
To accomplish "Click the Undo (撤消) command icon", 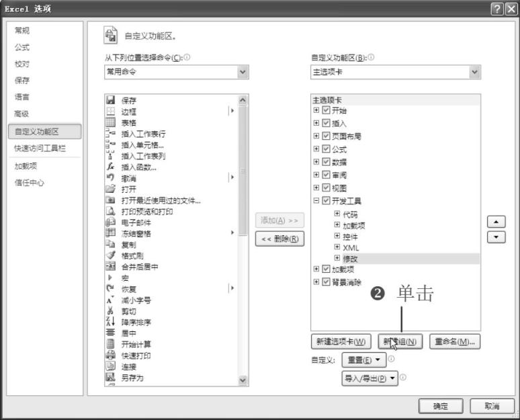I will 110,178.
